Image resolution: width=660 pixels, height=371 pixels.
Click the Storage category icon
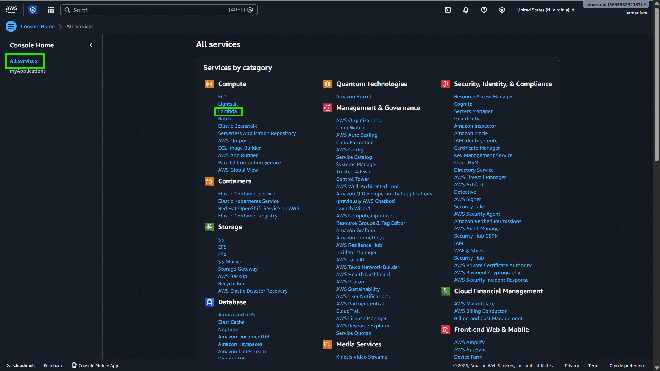coord(209,227)
